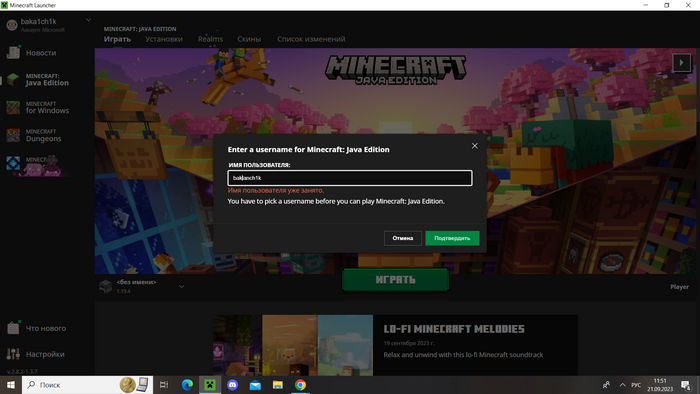
Task: Click the green ИГРАТЬ button
Action: (x=396, y=280)
